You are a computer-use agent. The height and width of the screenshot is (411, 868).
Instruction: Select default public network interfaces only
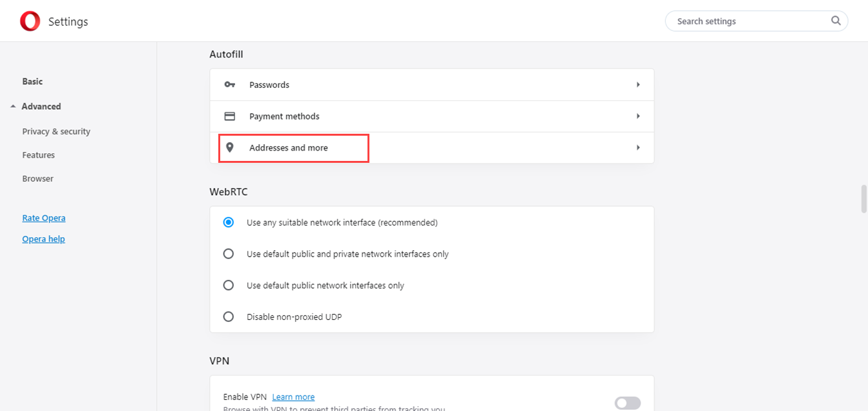pyautogui.click(x=228, y=285)
